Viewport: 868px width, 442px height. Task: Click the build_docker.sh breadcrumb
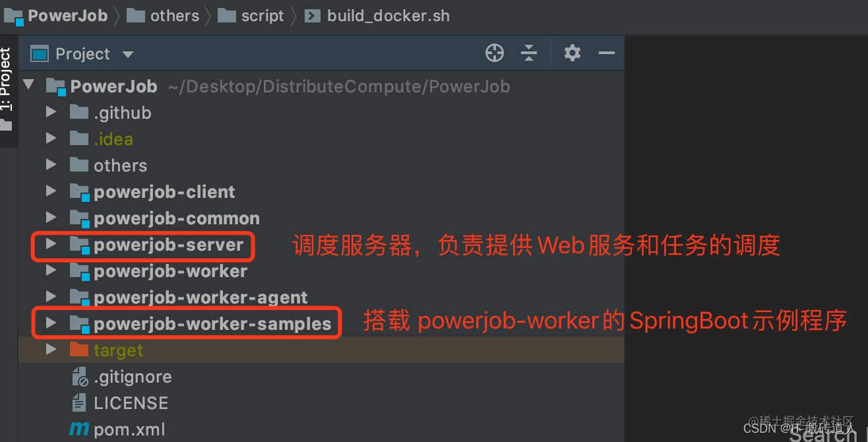388,16
